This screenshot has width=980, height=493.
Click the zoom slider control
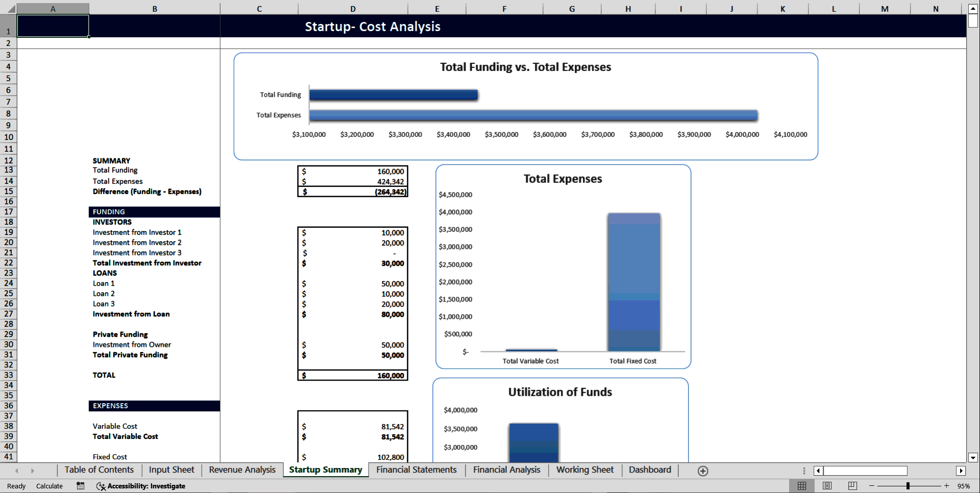coord(909,486)
